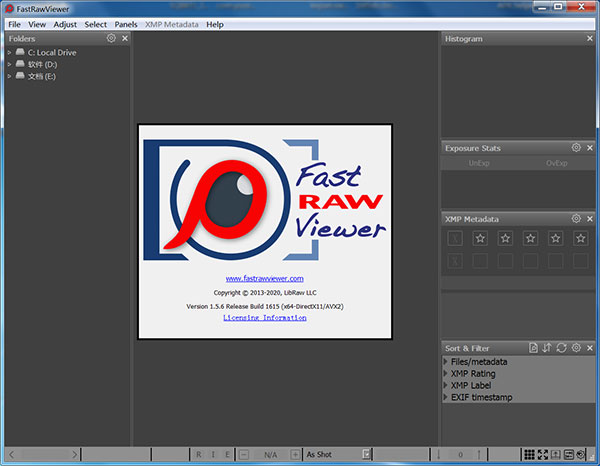Expand the 文档 (E:) drive node

point(9,76)
